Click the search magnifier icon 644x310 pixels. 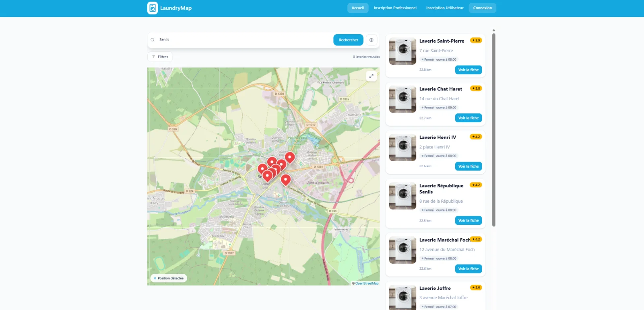153,40
